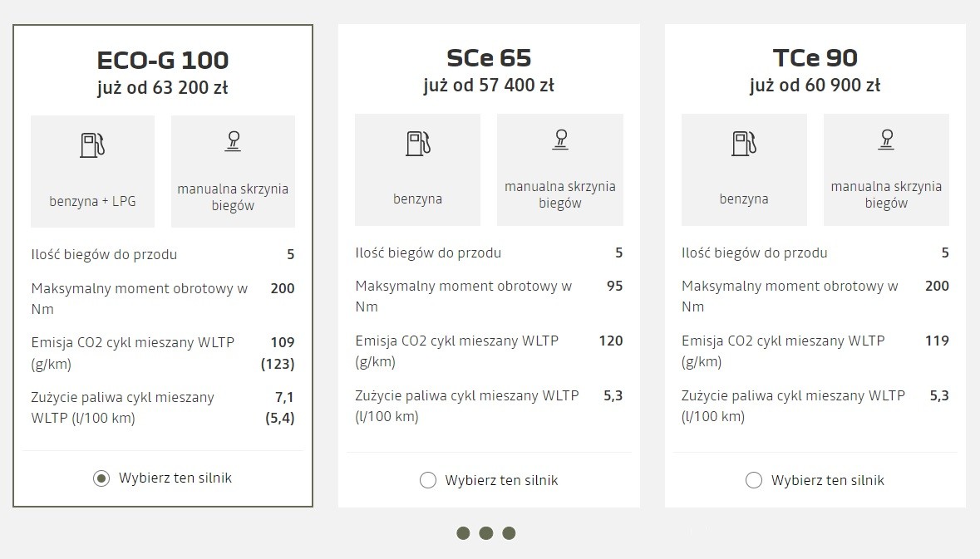
Task: Click the fuel pump icon in ECO-G 100 card
Action: coord(92,145)
